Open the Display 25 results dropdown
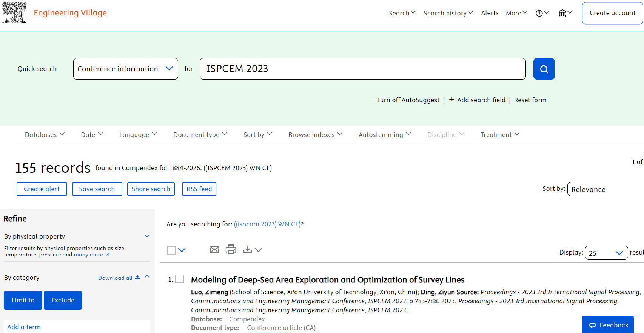The image size is (644, 333). point(606,253)
